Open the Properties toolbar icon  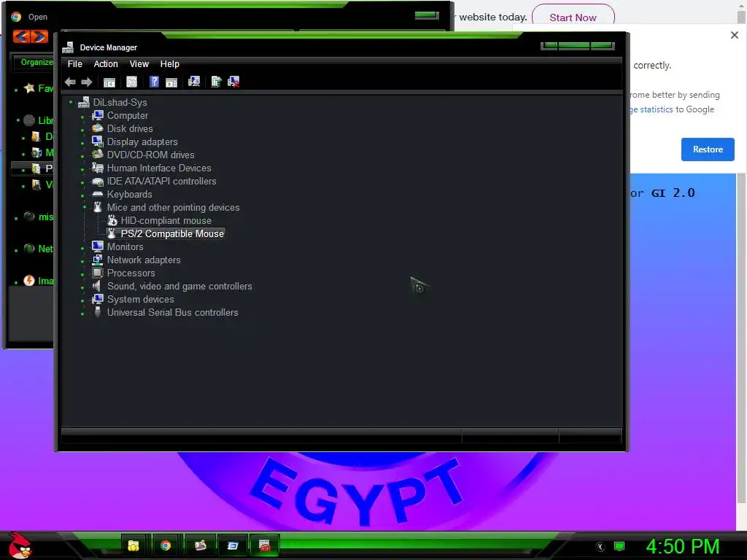pos(131,82)
